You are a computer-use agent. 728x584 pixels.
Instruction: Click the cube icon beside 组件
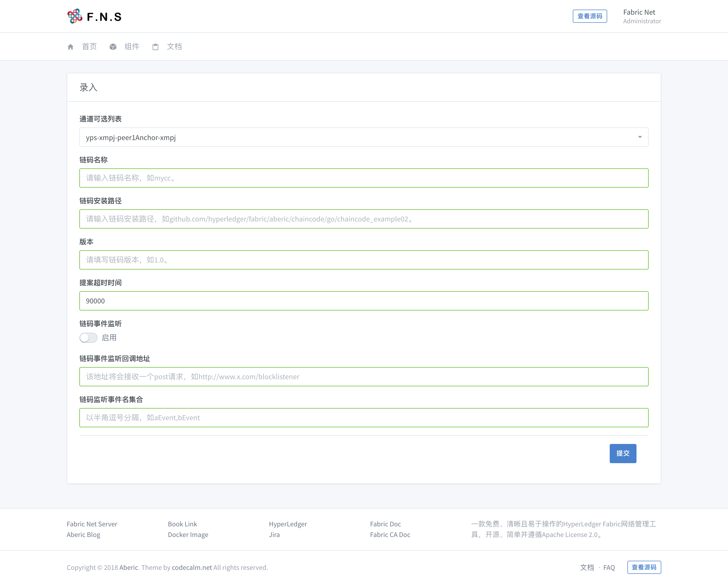[x=113, y=47]
